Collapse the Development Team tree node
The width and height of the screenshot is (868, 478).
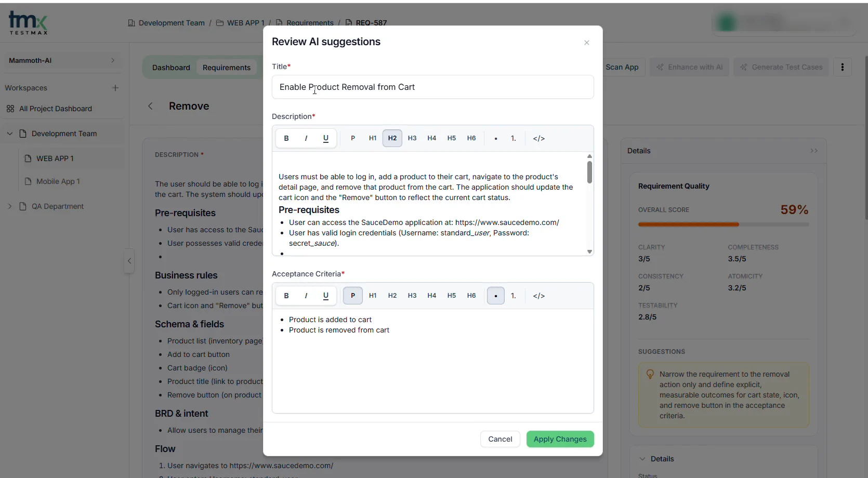9,134
